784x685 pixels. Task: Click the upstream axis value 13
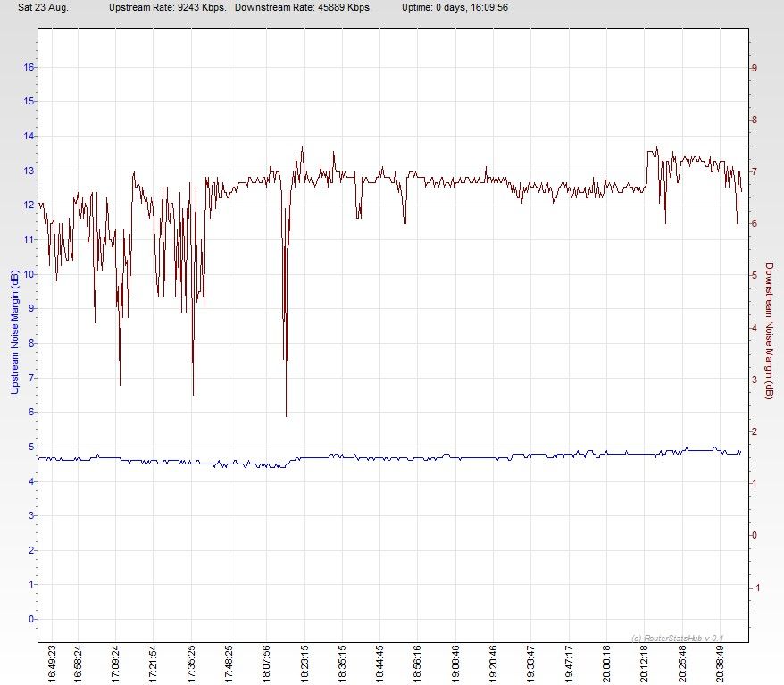click(29, 171)
